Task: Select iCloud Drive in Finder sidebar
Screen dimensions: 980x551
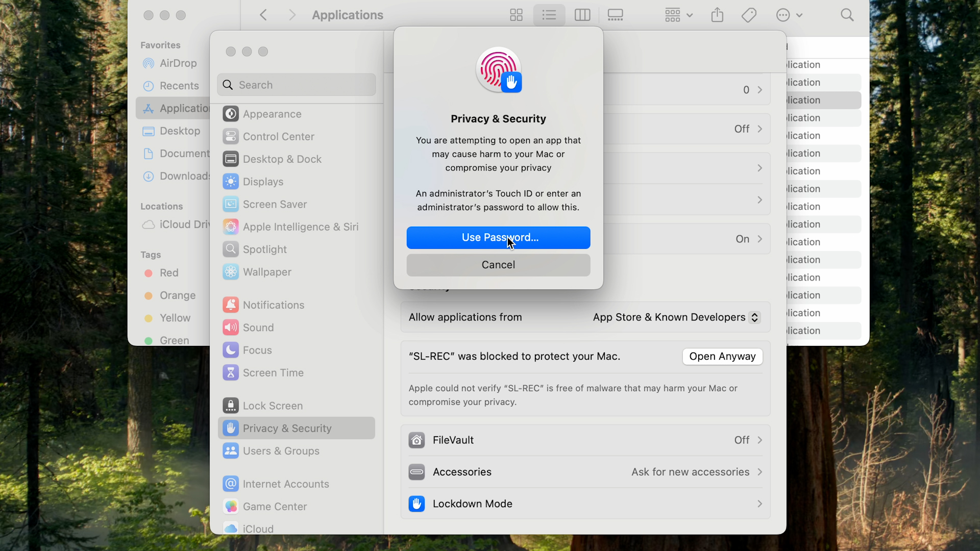Action: click(x=174, y=224)
